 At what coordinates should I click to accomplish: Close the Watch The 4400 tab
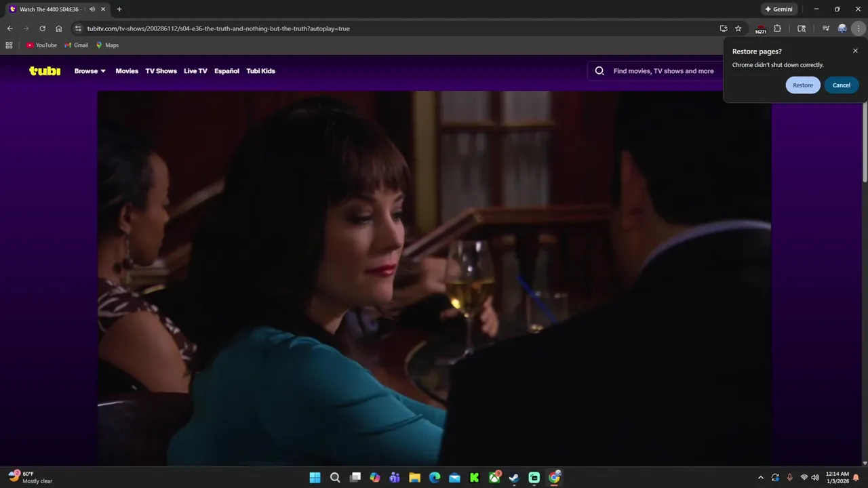[103, 9]
